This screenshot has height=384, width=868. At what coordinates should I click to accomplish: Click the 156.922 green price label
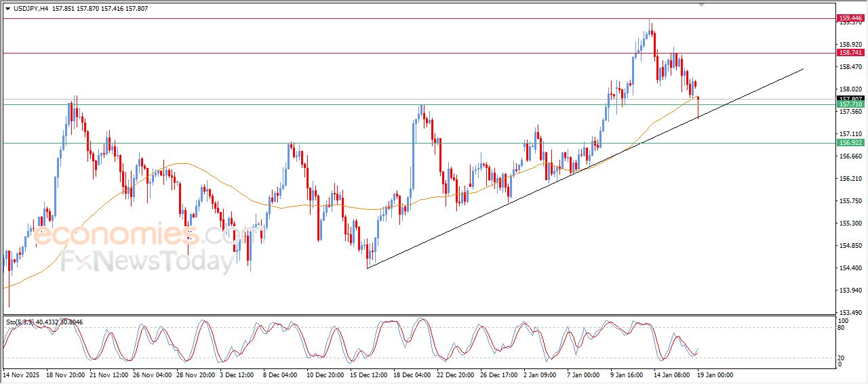[x=850, y=143]
